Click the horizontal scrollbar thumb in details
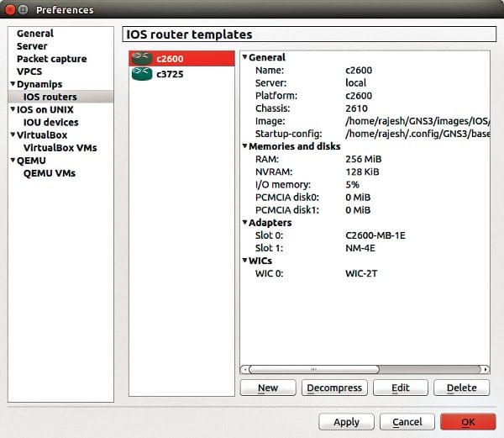The image size is (504, 438). (x=314, y=370)
